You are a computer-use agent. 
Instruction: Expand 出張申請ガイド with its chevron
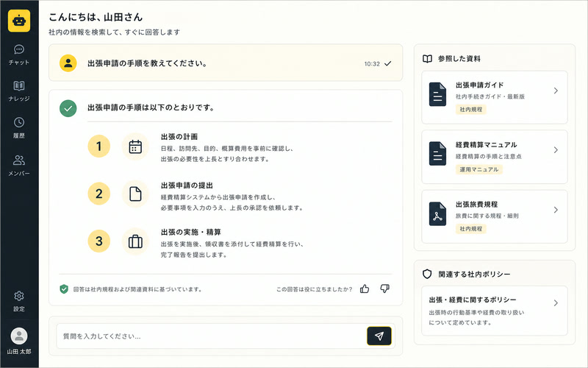click(x=556, y=91)
